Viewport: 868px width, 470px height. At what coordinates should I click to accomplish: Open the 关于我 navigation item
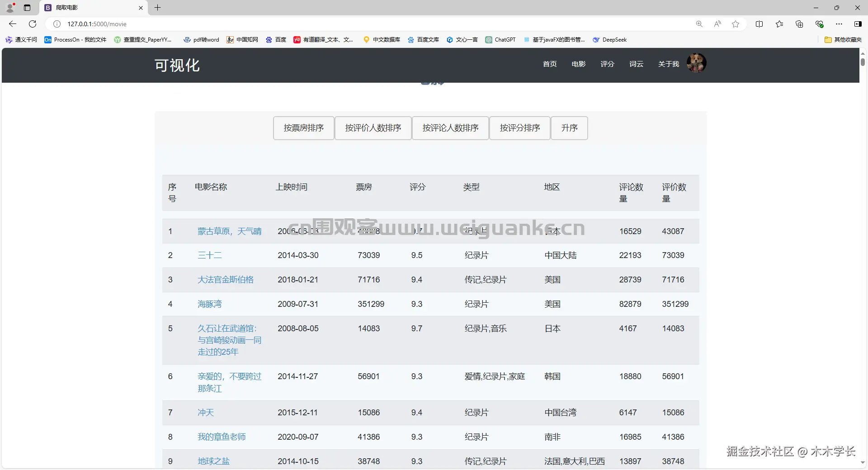coord(669,64)
